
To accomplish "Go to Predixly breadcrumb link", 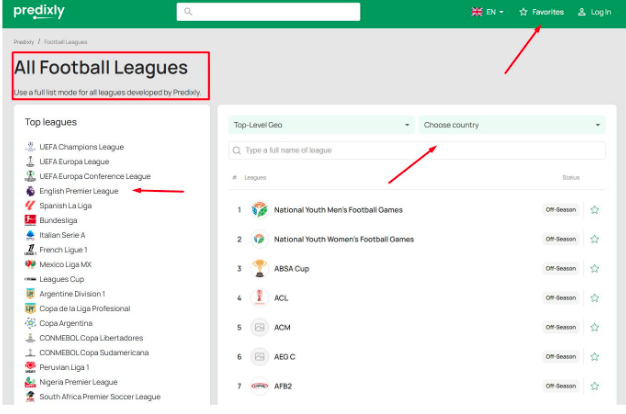I will tap(23, 42).
